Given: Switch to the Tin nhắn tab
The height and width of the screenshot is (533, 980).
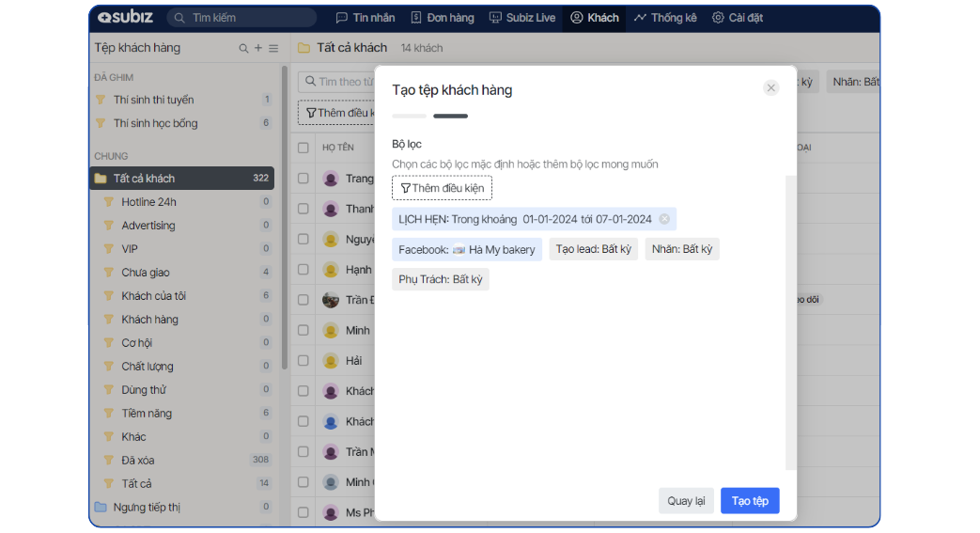Looking at the screenshot, I should coord(366,18).
